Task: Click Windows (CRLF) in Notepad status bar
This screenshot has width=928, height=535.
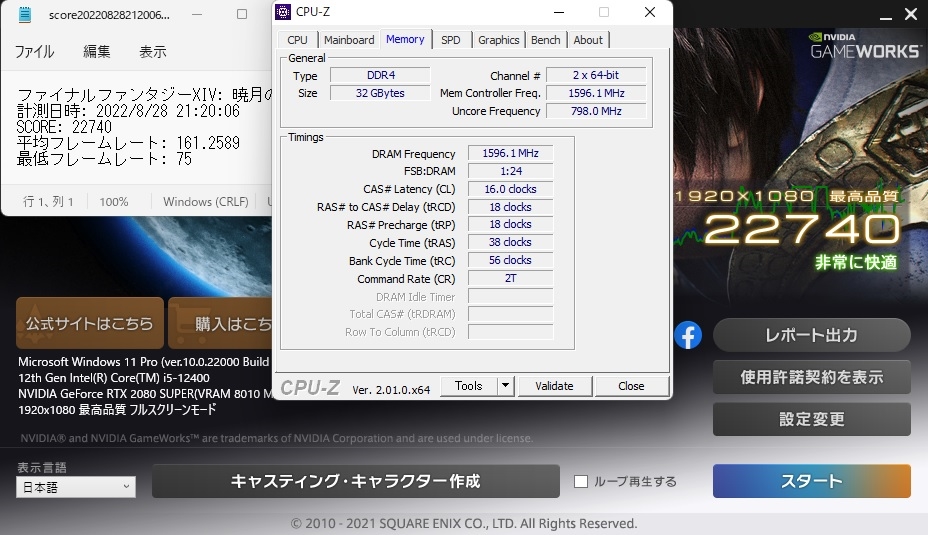Action: [205, 202]
